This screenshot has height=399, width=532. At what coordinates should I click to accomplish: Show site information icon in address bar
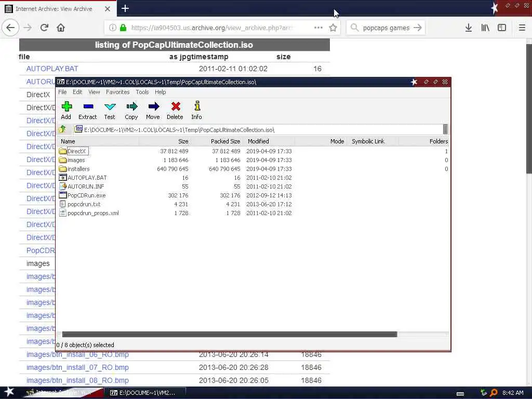point(113,28)
